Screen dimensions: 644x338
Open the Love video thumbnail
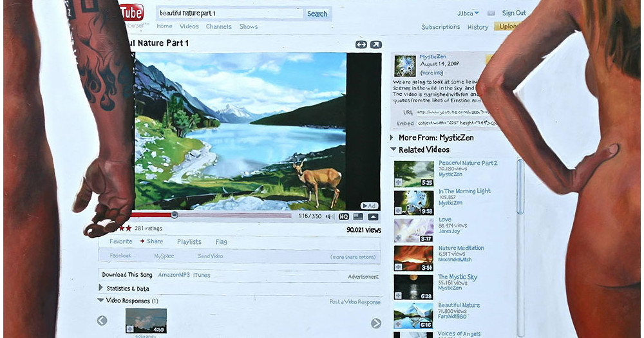click(x=413, y=230)
